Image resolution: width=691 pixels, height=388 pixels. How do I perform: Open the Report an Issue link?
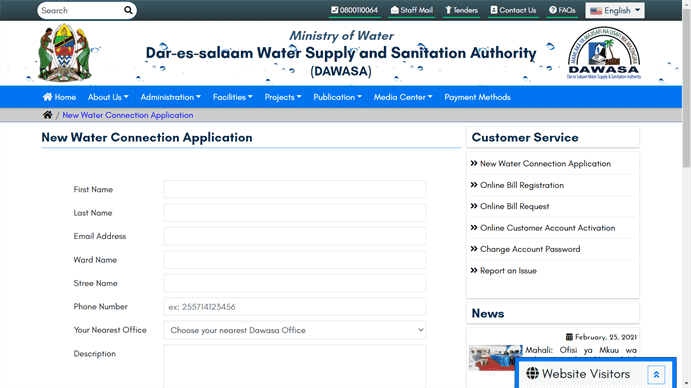point(508,271)
